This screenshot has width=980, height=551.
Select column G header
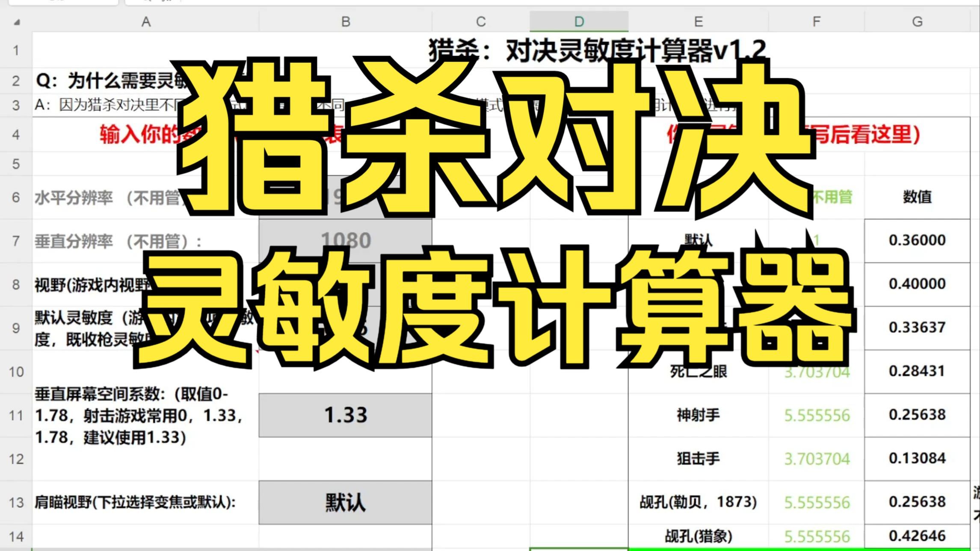coord(917,21)
